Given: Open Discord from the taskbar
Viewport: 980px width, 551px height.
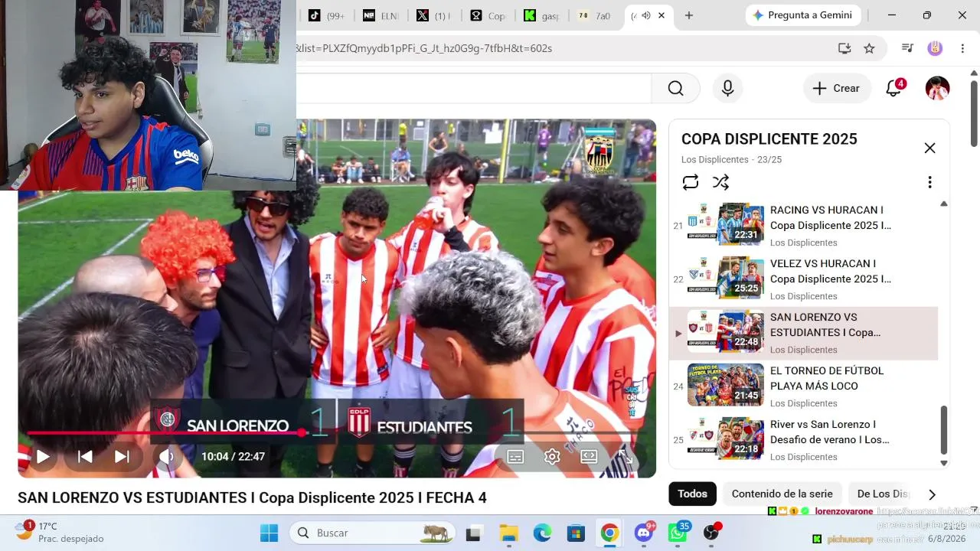Looking at the screenshot, I should coord(644,533).
